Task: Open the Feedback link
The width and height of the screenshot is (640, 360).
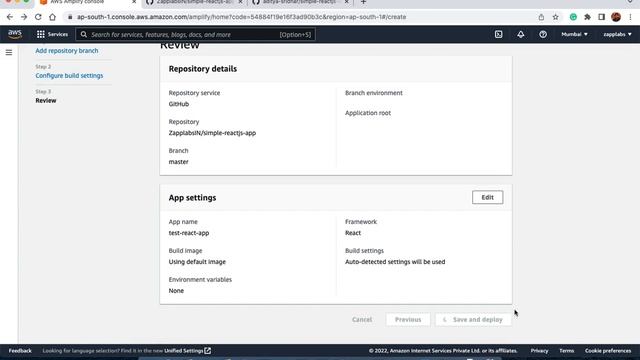Action: pos(20,351)
